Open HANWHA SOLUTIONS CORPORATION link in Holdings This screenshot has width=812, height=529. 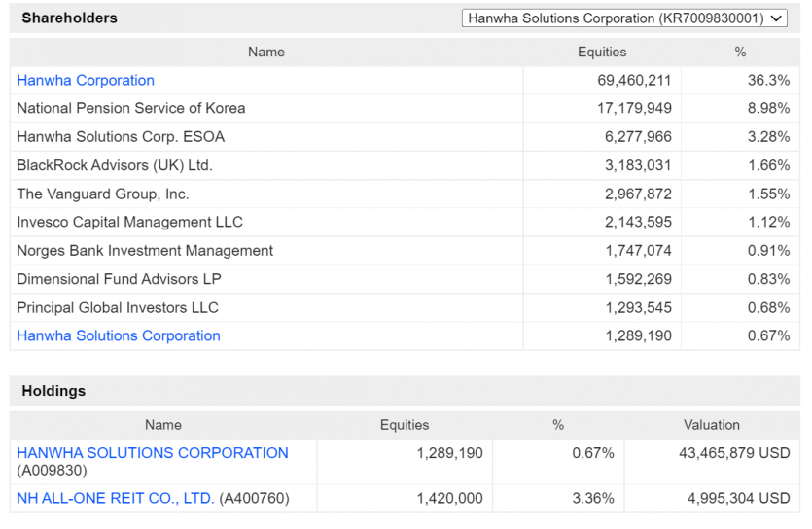pyautogui.click(x=153, y=453)
